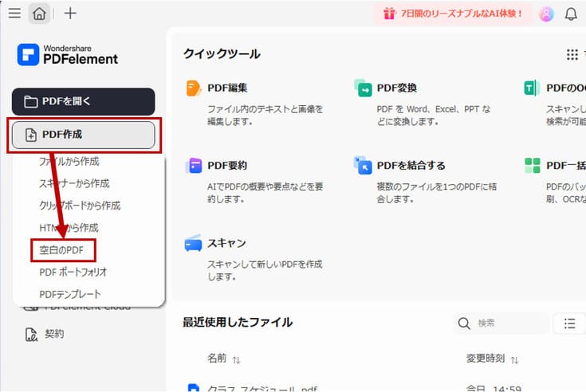Image resolution: width=586 pixels, height=392 pixels.
Task: Open the スキャン tool icon
Action: pyautogui.click(x=193, y=243)
